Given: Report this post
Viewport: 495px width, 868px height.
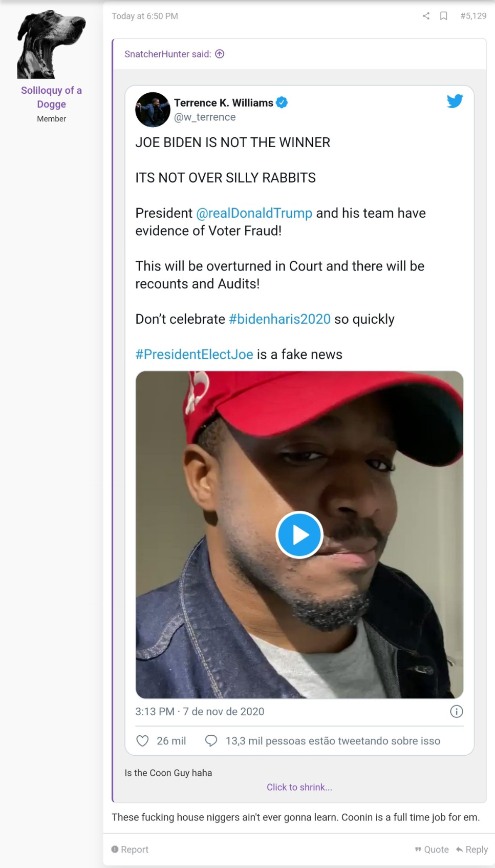Looking at the screenshot, I should tap(130, 850).
